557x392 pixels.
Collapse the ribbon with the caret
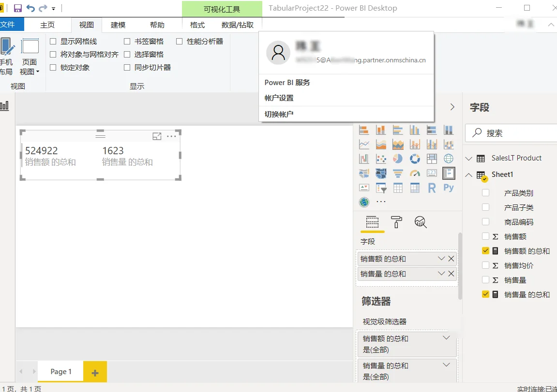pos(551,25)
